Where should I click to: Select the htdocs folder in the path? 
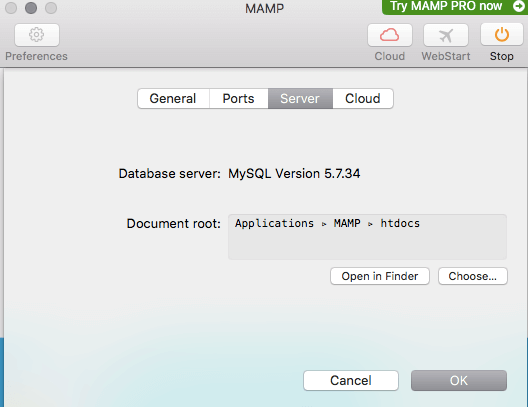pyautogui.click(x=400, y=224)
